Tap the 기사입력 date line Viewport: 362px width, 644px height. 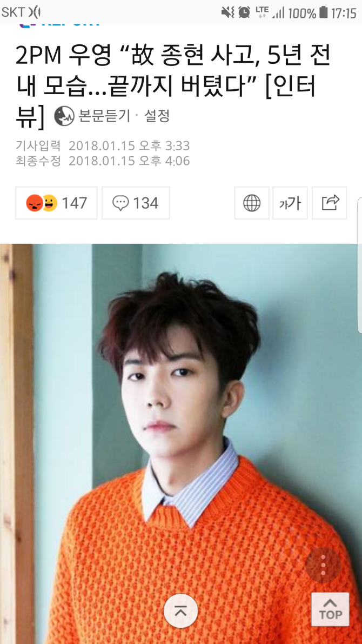103,145
